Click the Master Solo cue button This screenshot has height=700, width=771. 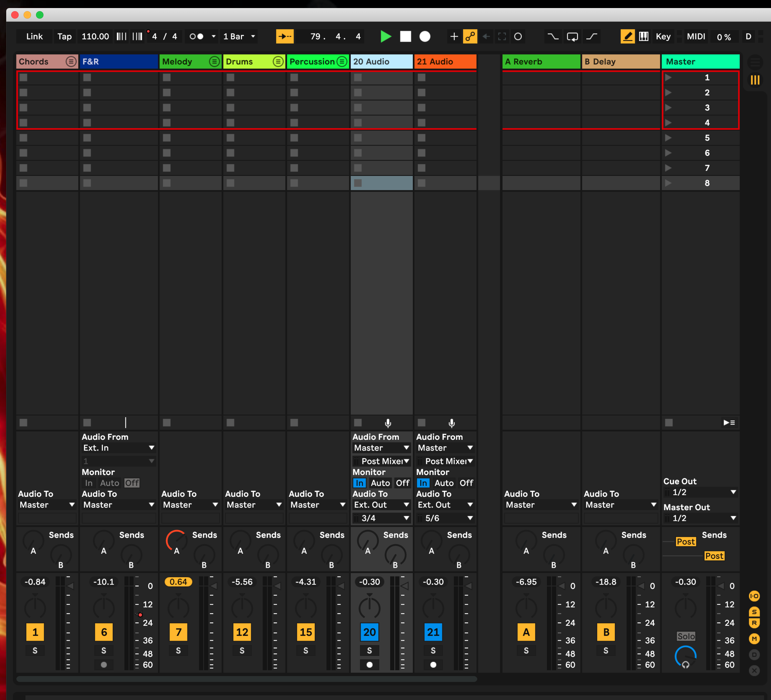coord(686,636)
